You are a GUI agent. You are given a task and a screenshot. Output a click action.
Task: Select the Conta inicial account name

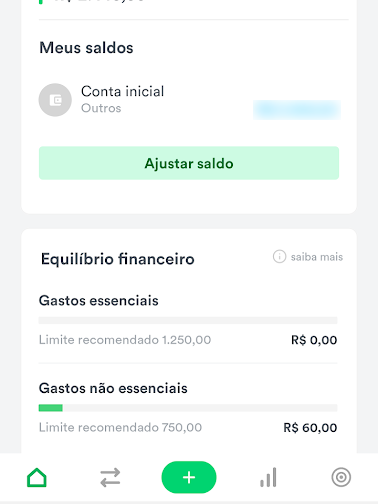click(123, 91)
